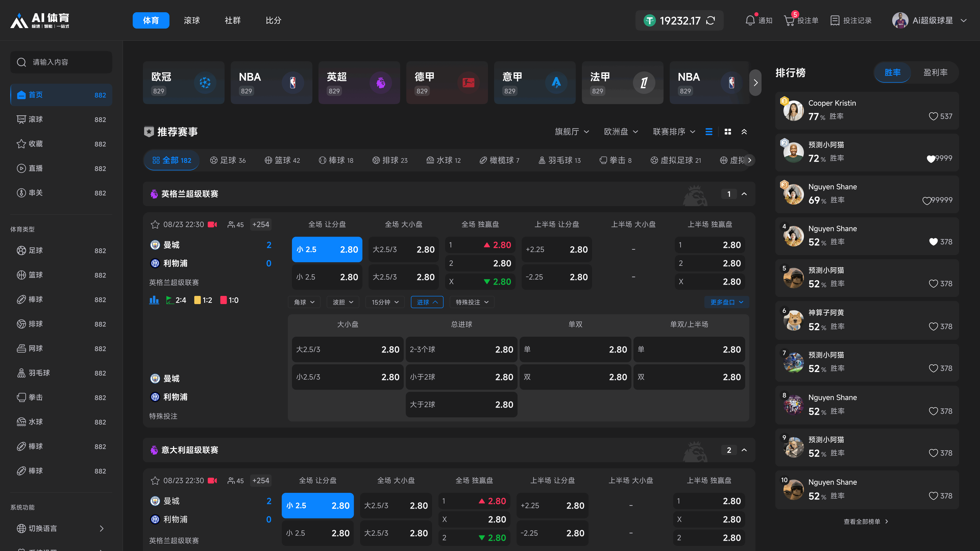The image size is (980, 551).
Task: Click the search input 请输入内容
Action: 61,62
